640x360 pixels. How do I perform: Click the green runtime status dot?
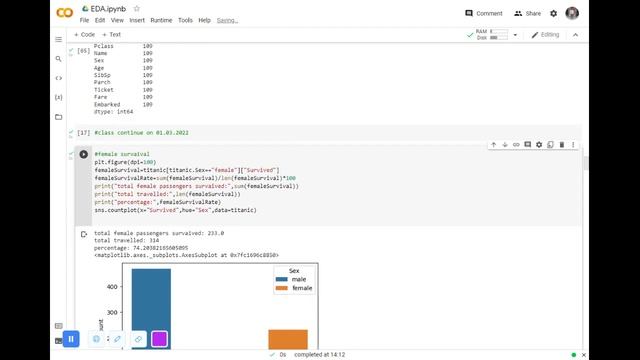coord(574,355)
